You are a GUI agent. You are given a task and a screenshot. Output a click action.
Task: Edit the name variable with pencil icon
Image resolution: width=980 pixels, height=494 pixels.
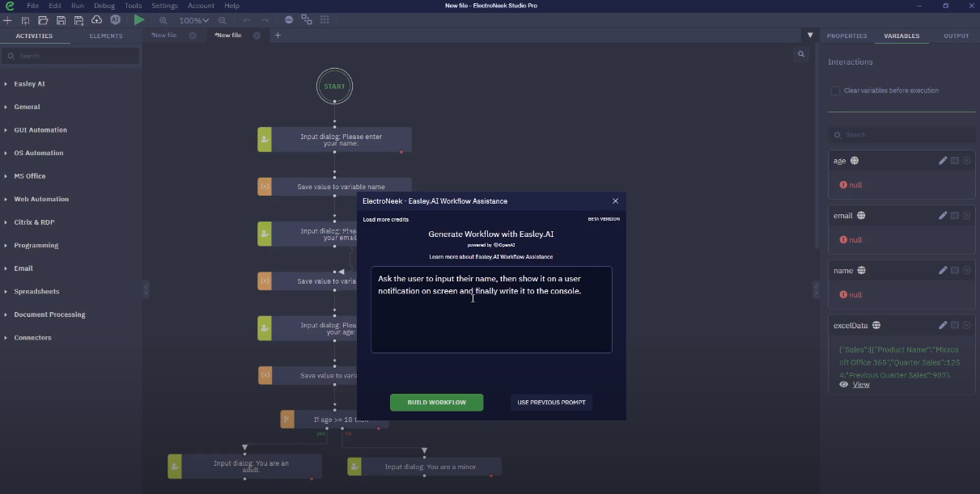(943, 271)
